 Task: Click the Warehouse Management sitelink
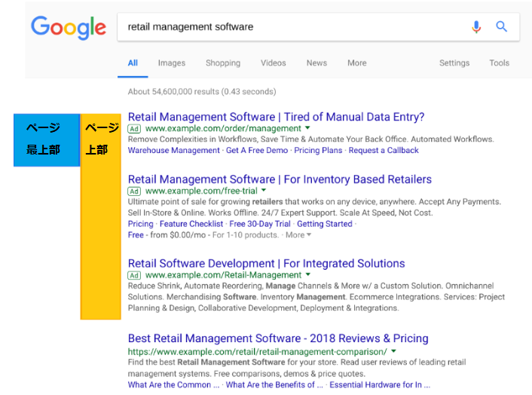pos(174,150)
